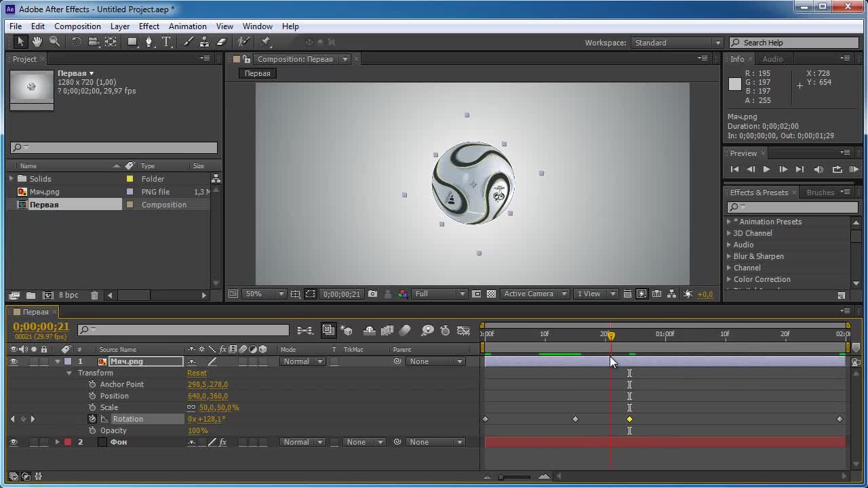
Task: Play the preview
Action: tap(766, 169)
